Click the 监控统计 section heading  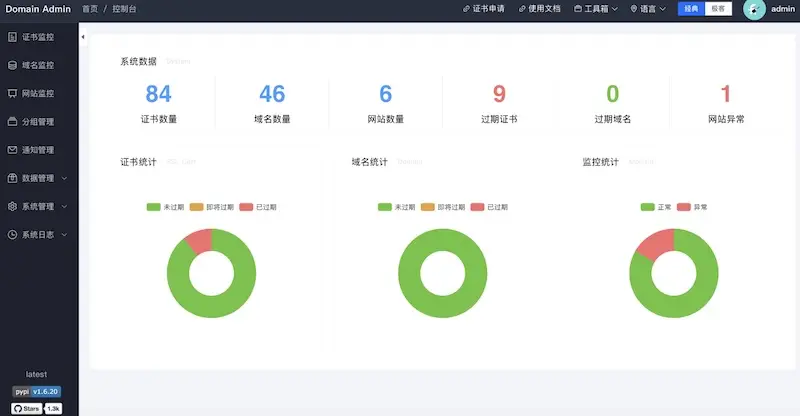click(x=601, y=162)
